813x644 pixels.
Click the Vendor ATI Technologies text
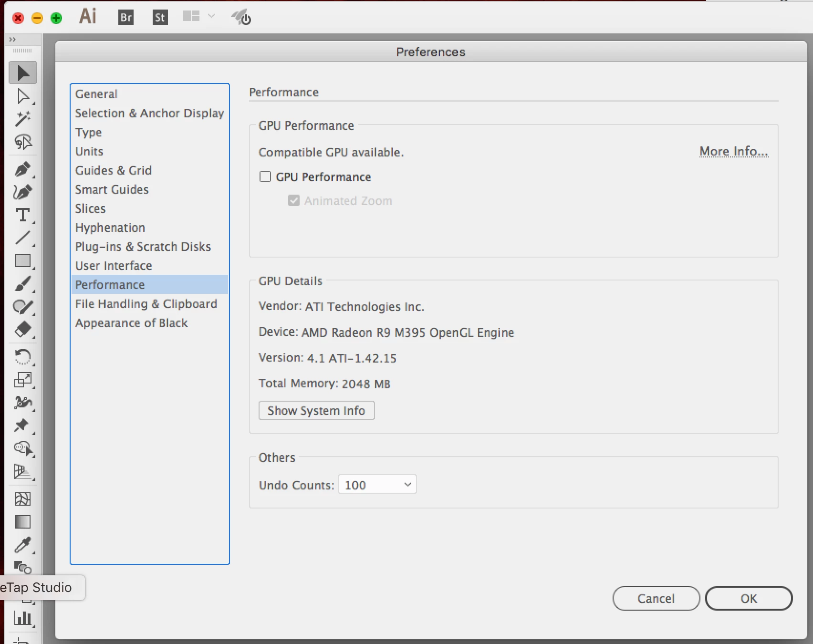click(341, 306)
